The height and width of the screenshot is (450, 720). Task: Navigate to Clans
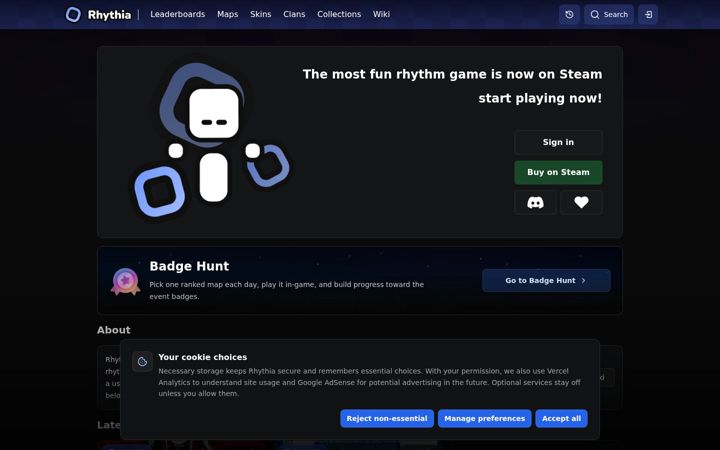294,14
